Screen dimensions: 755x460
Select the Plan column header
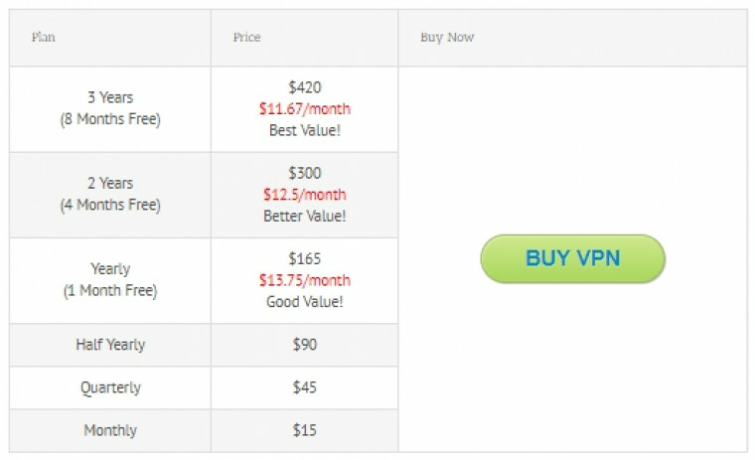coord(43,38)
